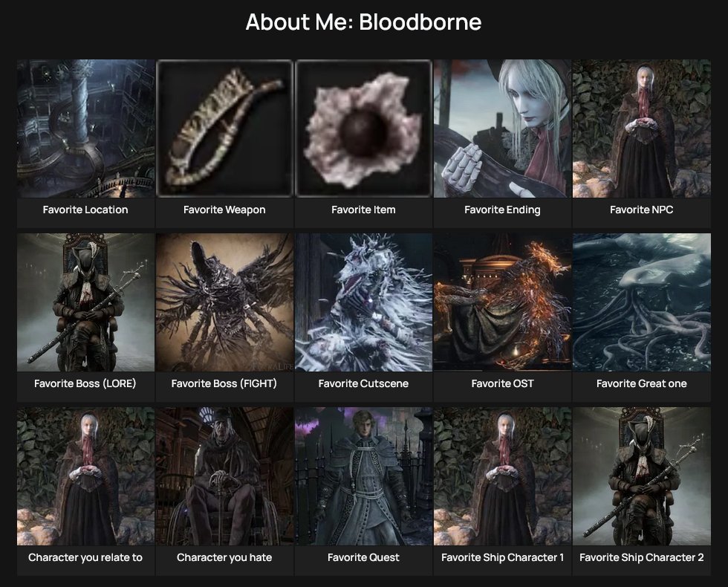
Task: Click the 'Favorite Ship Character 2' caption
Action: [642, 557]
